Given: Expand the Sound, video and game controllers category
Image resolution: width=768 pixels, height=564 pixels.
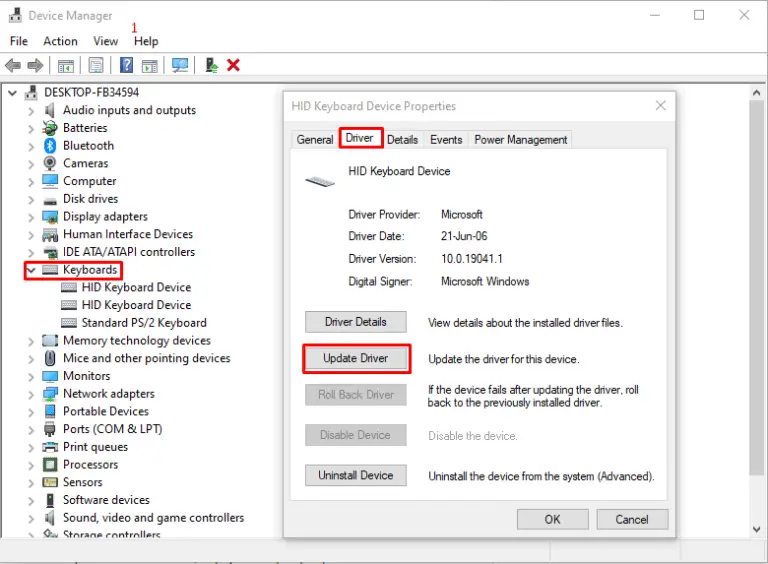Looking at the screenshot, I should pyautogui.click(x=31, y=518).
